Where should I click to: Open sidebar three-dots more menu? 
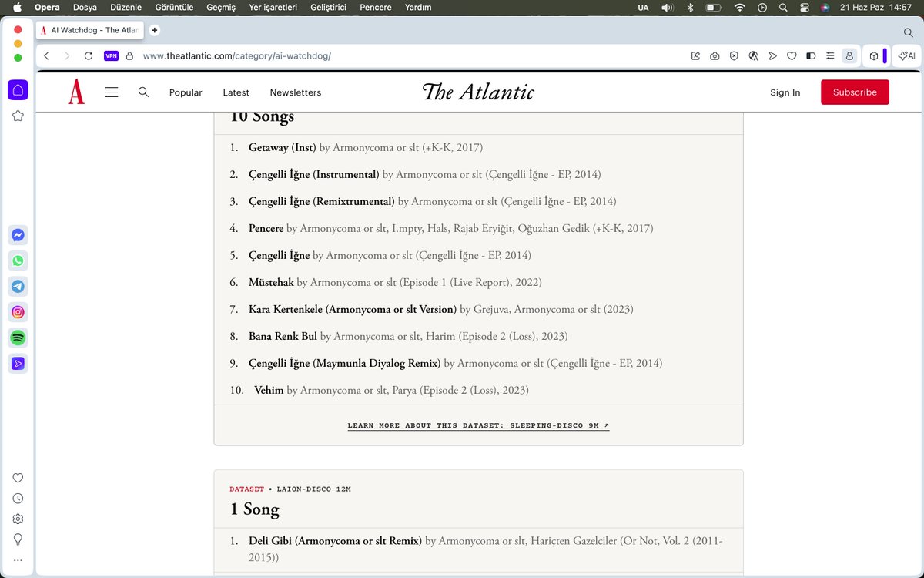(18, 560)
